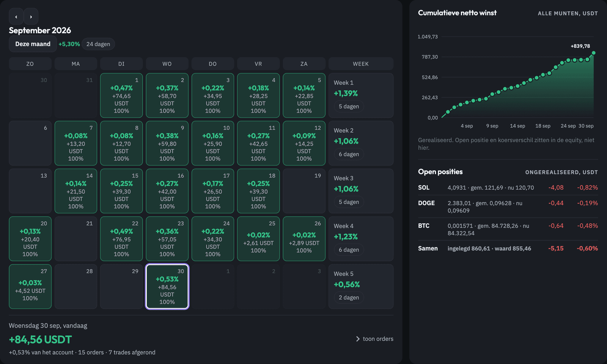
Task: Click the last chart point +839,78
Action: [594, 53]
